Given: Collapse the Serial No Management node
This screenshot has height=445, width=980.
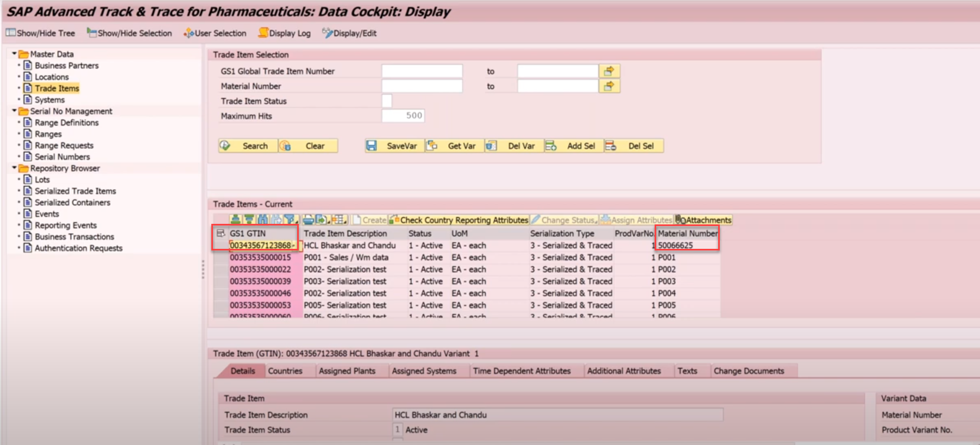Looking at the screenshot, I should click(x=14, y=110).
